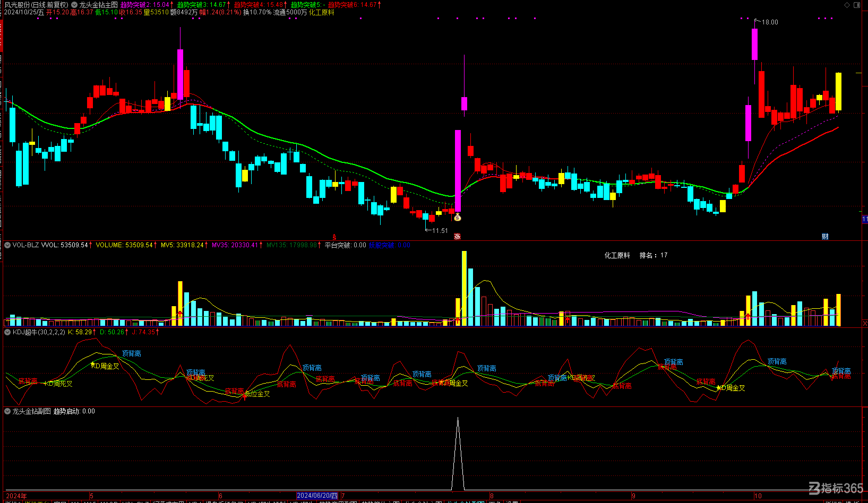Click the 化工原料 sector link in the info line

[x=322, y=12]
